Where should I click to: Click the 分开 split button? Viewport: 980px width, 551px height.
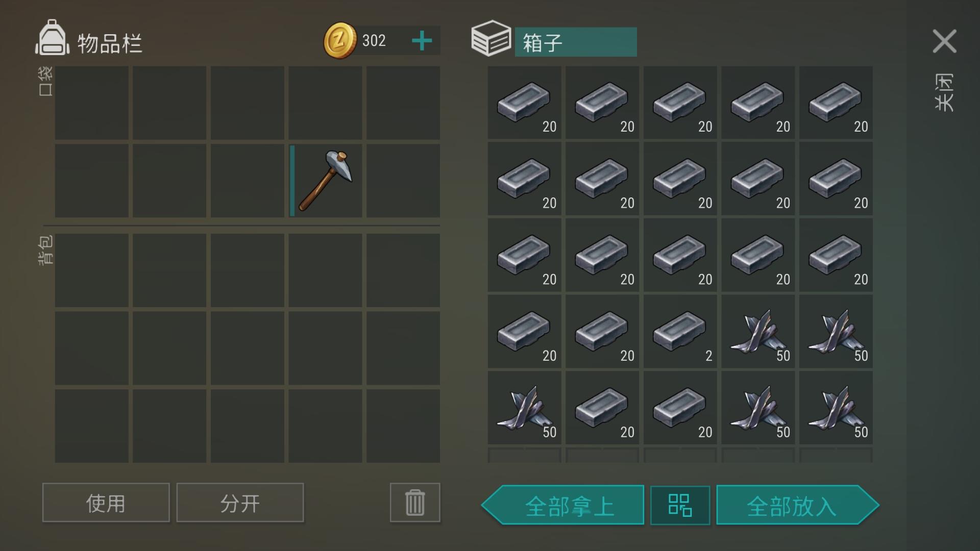click(240, 503)
